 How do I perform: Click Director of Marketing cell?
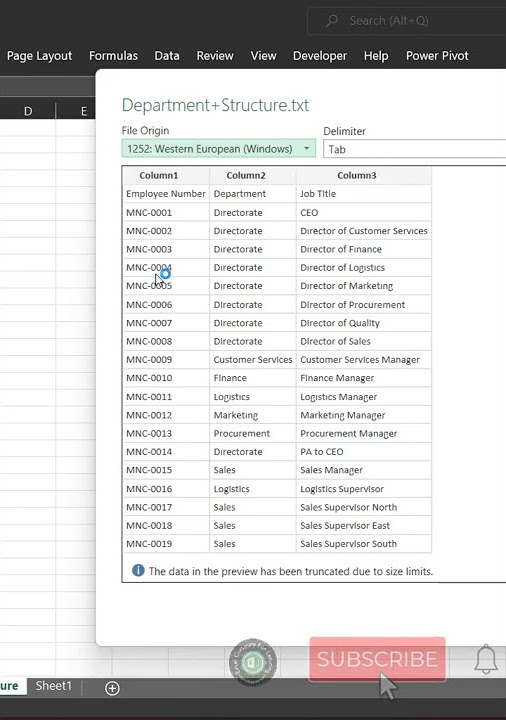click(x=364, y=286)
